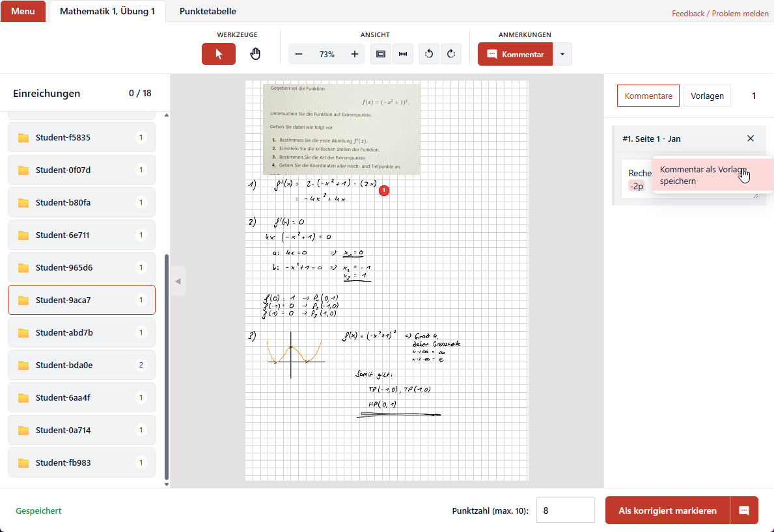Click the Gespeichert status text

(38, 511)
